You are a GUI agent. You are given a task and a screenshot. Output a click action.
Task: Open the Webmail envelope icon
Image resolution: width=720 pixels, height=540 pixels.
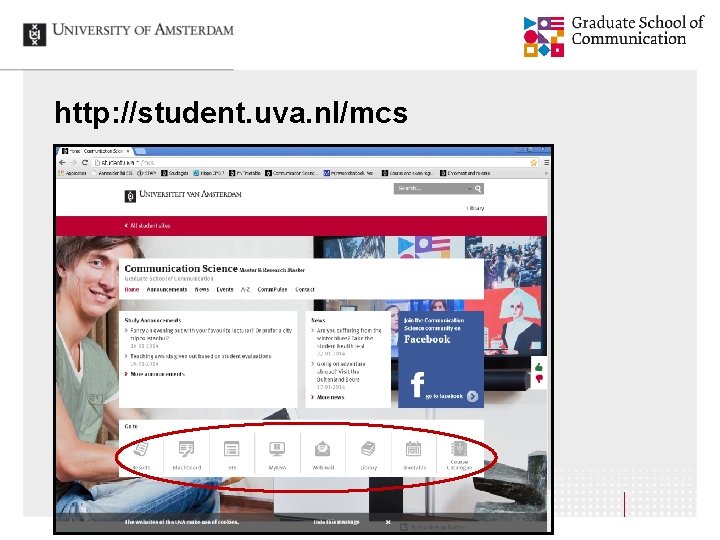coord(322,449)
